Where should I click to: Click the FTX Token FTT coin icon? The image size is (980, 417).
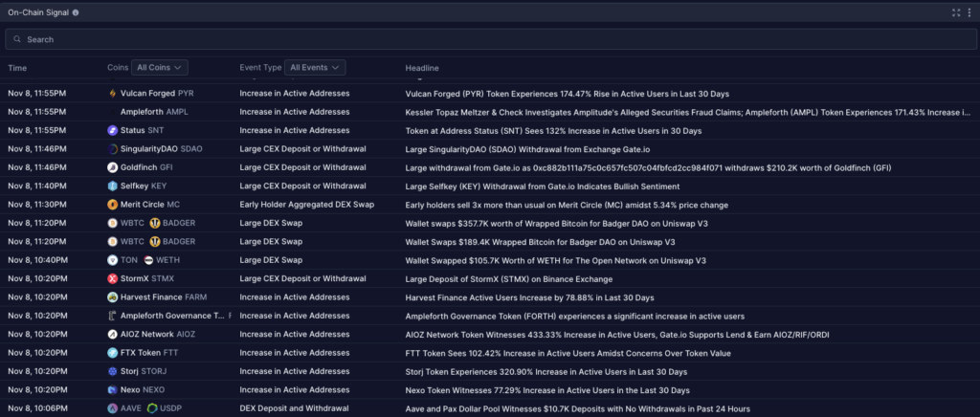pos(113,353)
